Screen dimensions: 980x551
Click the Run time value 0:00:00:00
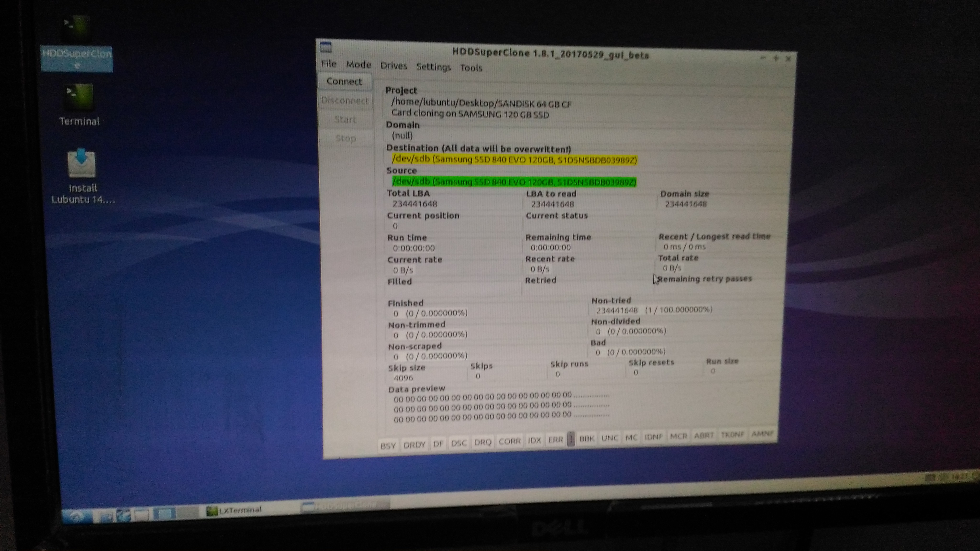click(x=414, y=248)
